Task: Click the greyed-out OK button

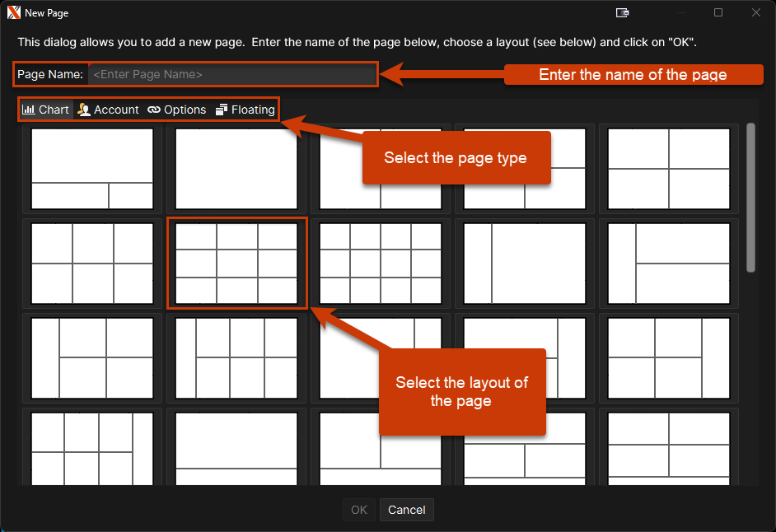Action: [359, 510]
